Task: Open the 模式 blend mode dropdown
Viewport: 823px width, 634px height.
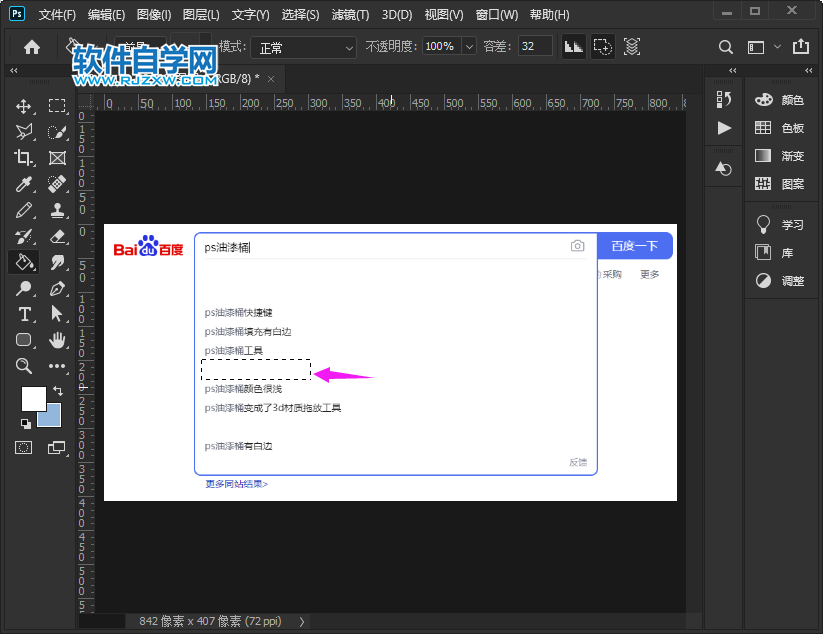Action: coord(348,47)
